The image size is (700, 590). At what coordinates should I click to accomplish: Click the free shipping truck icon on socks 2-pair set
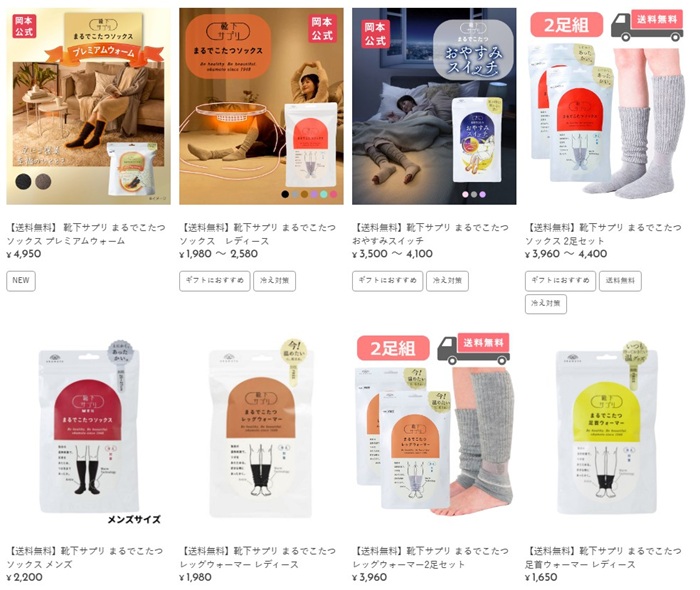click(647, 26)
